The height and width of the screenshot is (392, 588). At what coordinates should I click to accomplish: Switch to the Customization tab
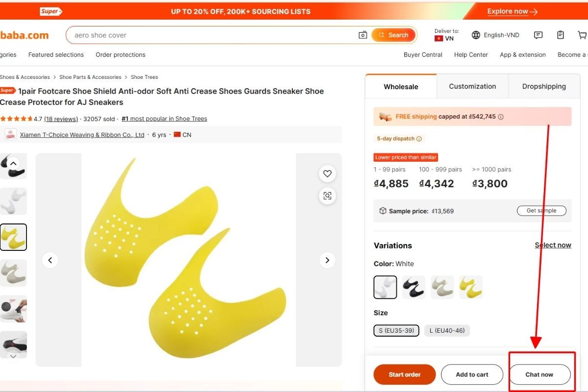click(x=472, y=86)
